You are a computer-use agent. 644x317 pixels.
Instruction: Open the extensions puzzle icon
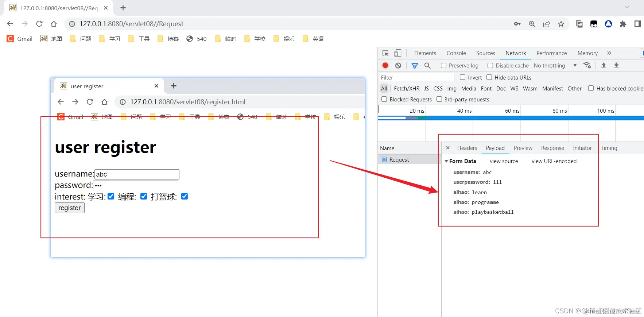click(x=623, y=24)
